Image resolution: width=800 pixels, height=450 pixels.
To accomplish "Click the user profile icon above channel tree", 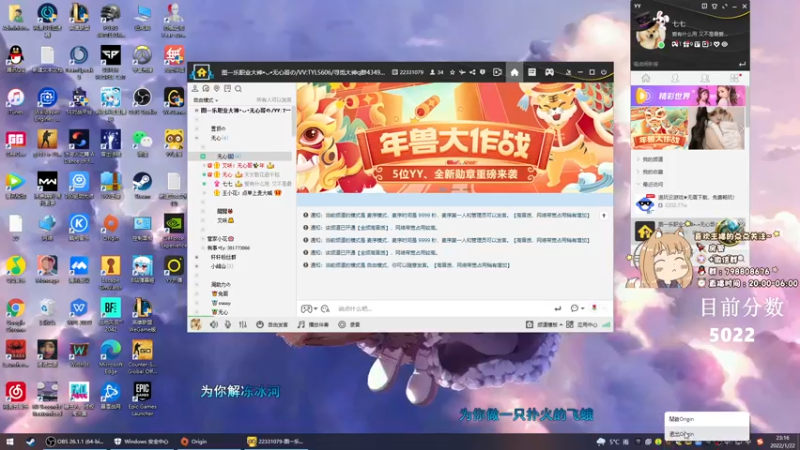I will pos(195,89).
